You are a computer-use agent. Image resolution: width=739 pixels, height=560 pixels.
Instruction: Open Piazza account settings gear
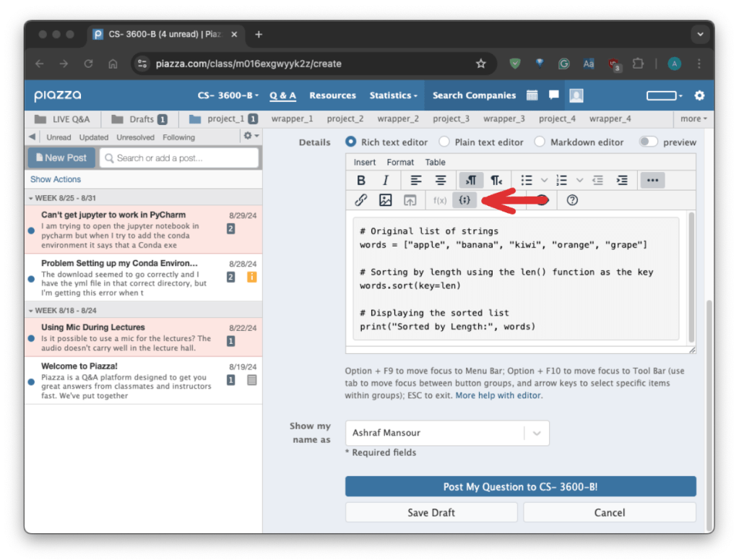699,95
